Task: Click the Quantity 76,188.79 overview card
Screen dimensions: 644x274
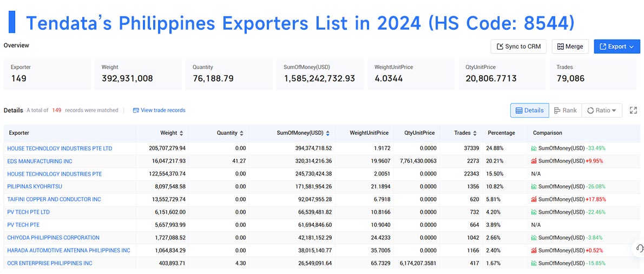Action: point(229,74)
